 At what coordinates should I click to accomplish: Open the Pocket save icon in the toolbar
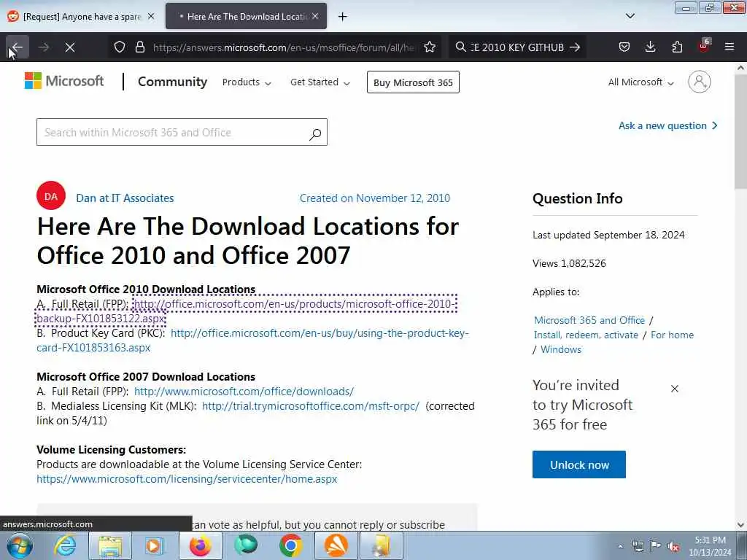click(624, 47)
